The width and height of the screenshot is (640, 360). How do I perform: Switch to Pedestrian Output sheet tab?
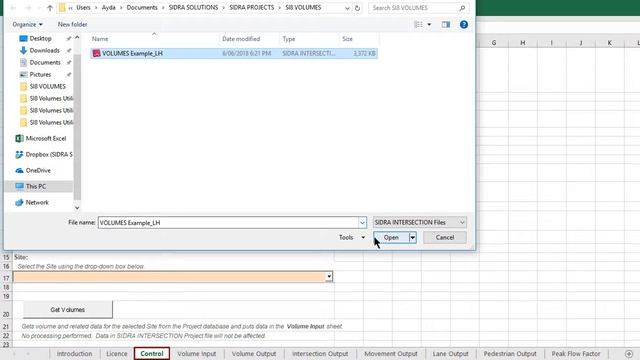click(510, 354)
